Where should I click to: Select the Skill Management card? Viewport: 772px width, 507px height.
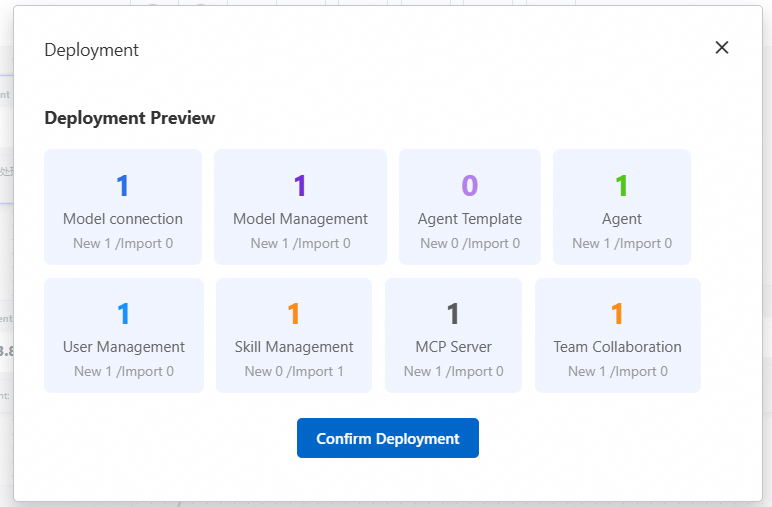[294, 335]
